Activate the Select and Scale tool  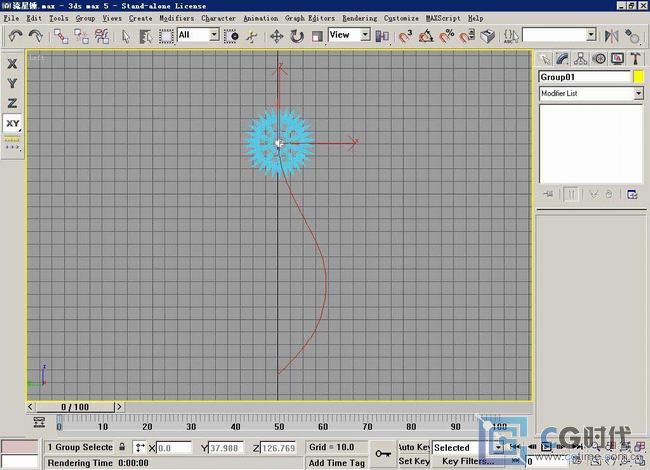317,36
